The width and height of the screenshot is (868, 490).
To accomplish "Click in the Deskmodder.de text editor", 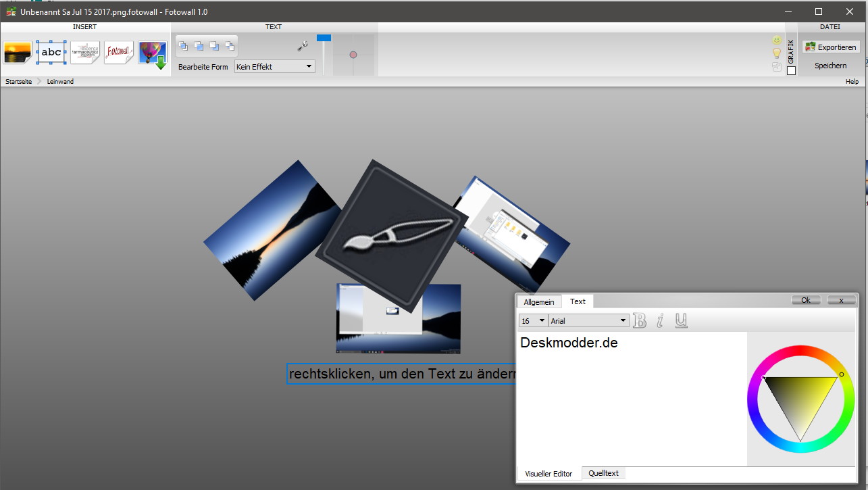I will click(x=632, y=399).
